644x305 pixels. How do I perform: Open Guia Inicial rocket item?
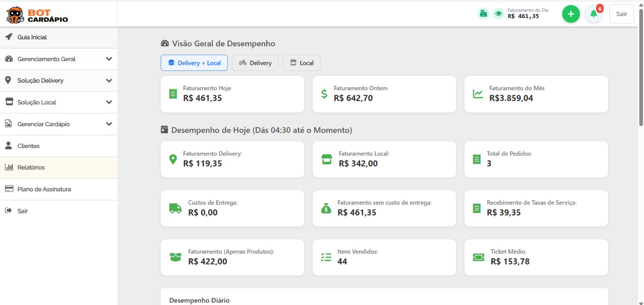coord(9,37)
